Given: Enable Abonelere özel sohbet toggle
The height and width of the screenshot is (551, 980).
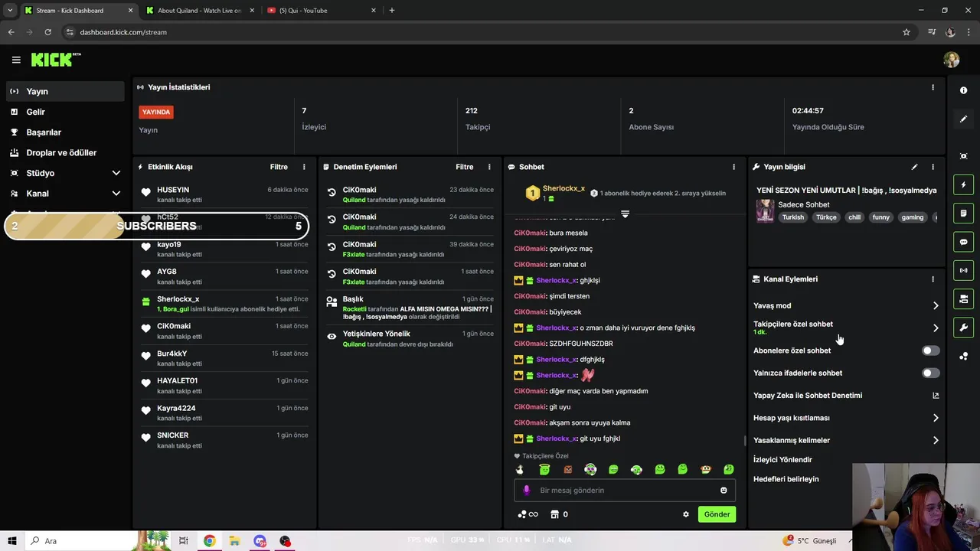Looking at the screenshot, I should (x=930, y=350).
